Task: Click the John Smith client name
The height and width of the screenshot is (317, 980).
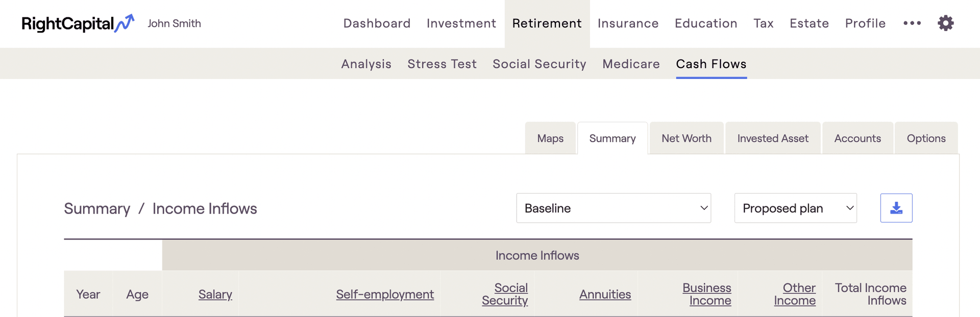Action: (174, 23)
